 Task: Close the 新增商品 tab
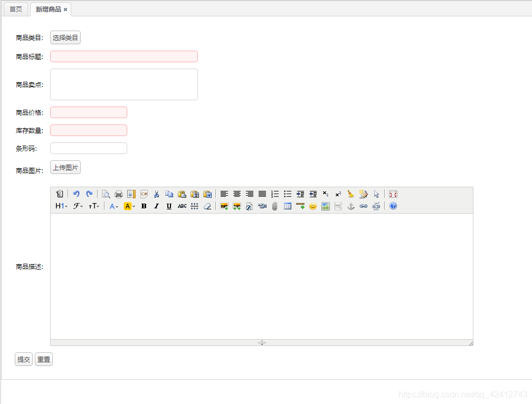[x=65, y=9]
